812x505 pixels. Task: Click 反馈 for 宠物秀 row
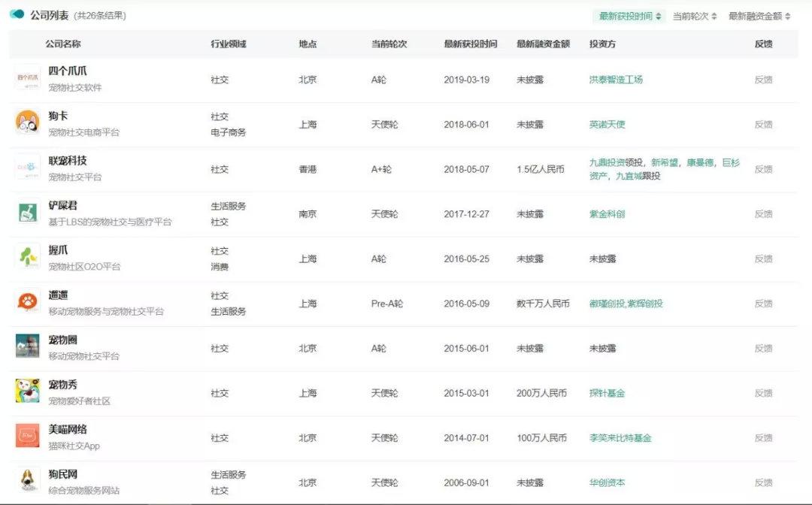(763, 393)
